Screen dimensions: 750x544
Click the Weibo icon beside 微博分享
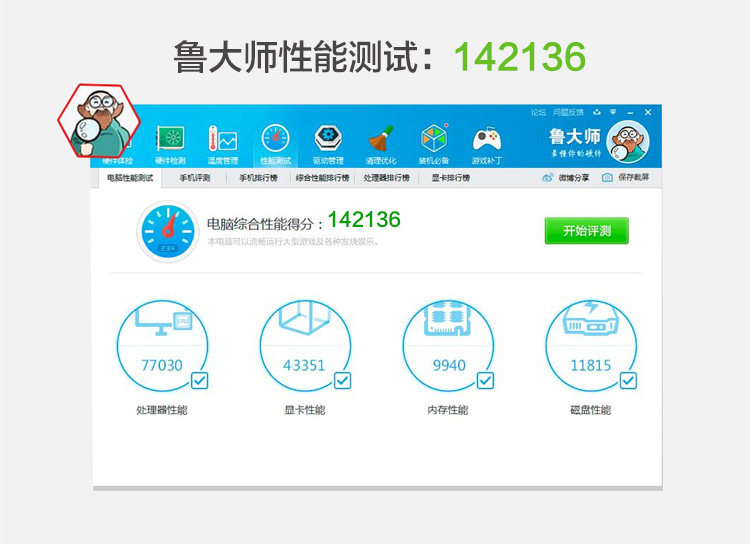[548, 178]
